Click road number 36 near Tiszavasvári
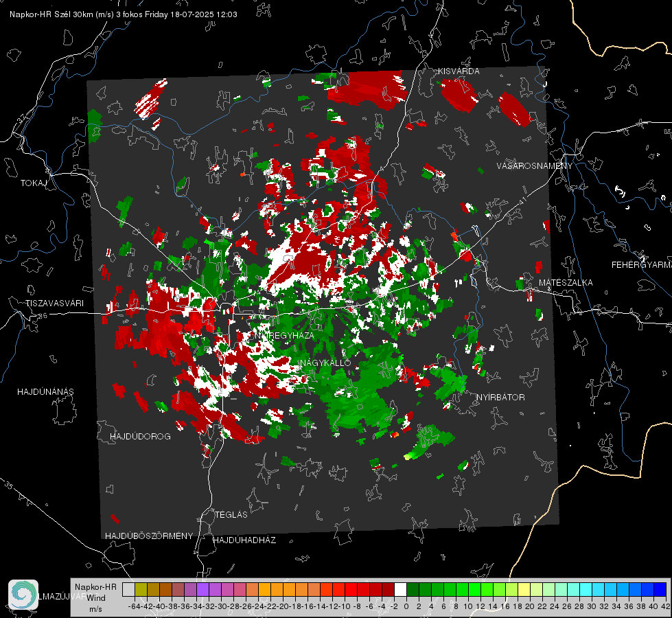The image size is (672, 618). pos(43,316)
